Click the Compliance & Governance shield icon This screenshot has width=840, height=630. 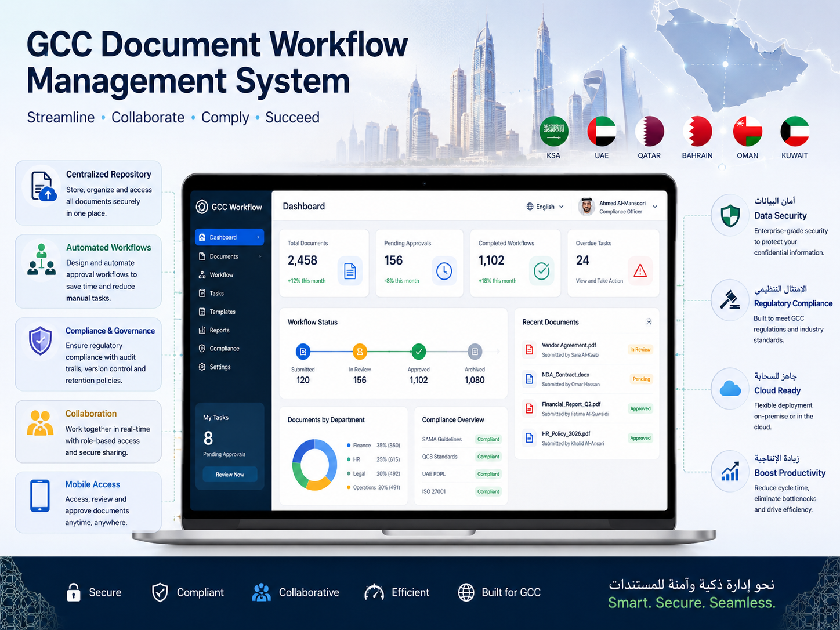41,341
